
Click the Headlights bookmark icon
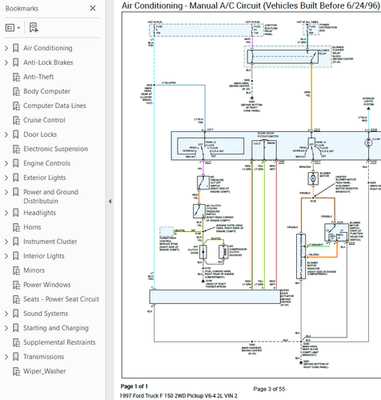[16, 213]
